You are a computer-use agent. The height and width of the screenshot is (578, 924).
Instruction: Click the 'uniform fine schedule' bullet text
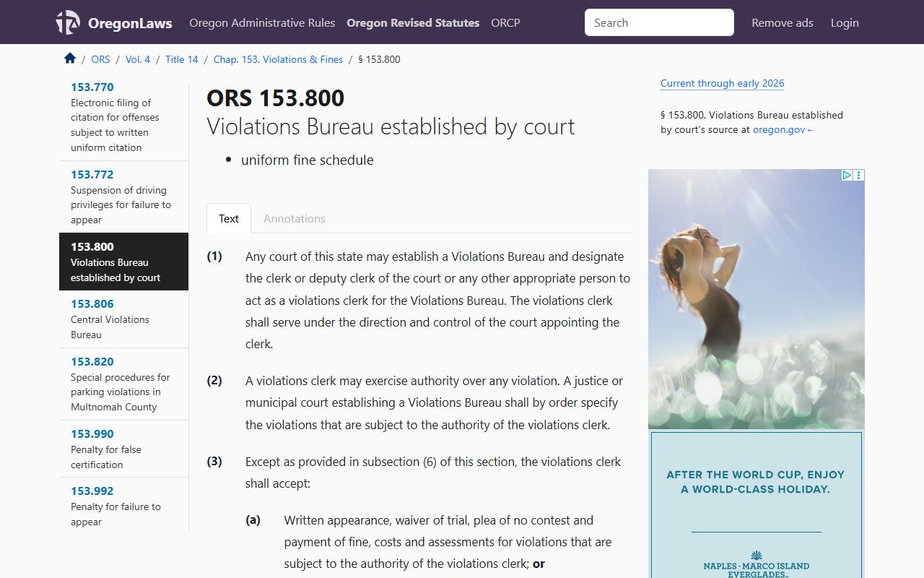308,160
